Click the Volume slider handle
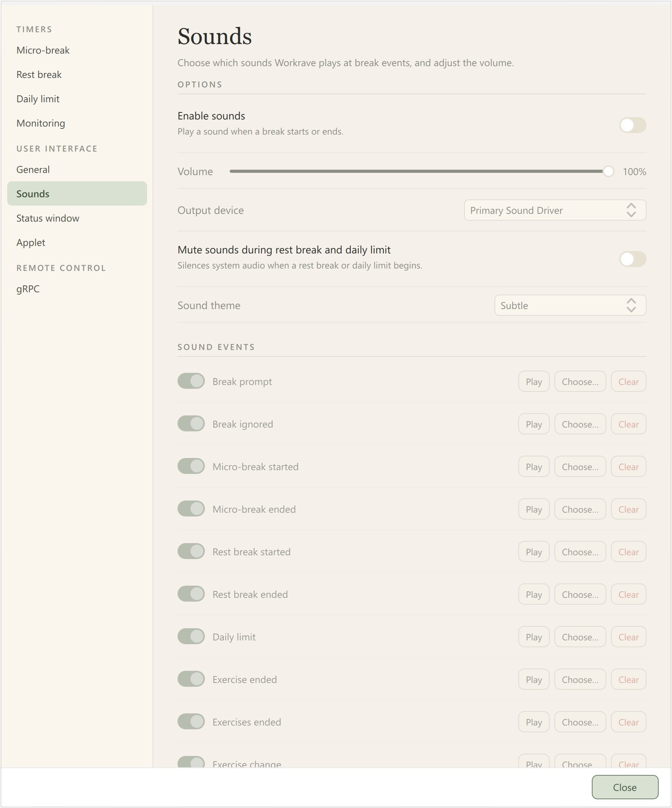Image resolution: width=672 pixels, height=808 pixels. pyautogui.click(x=608, y=171)
